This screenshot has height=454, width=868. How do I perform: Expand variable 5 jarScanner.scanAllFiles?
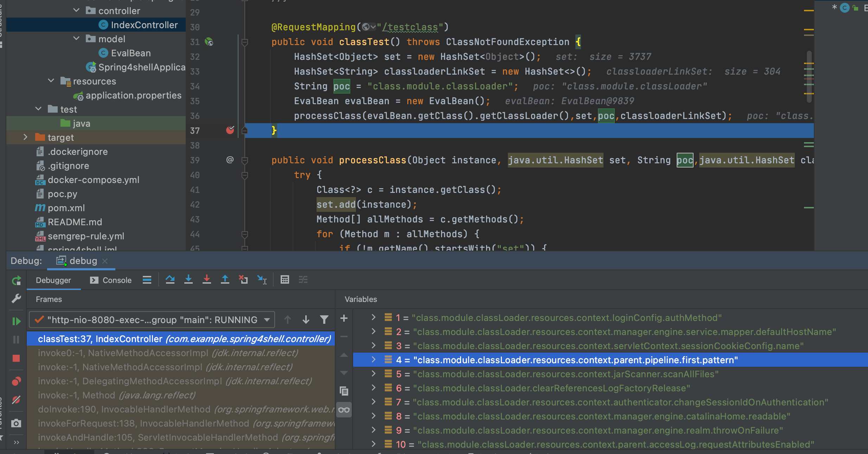click(x=374, y=374)
